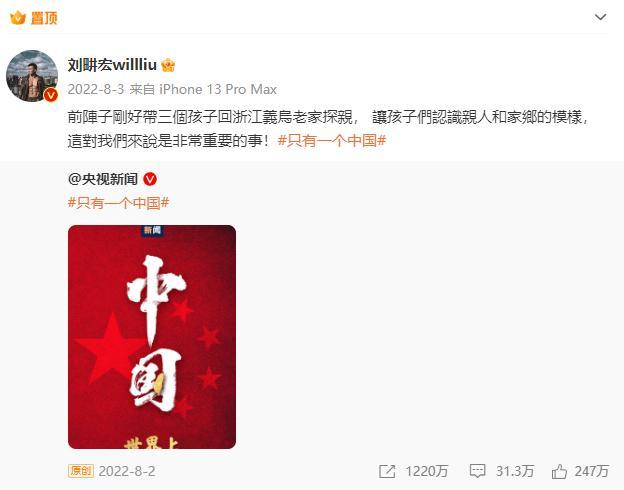
Task: Click the 原创 original tag
Action: click(x=81, y=471)
